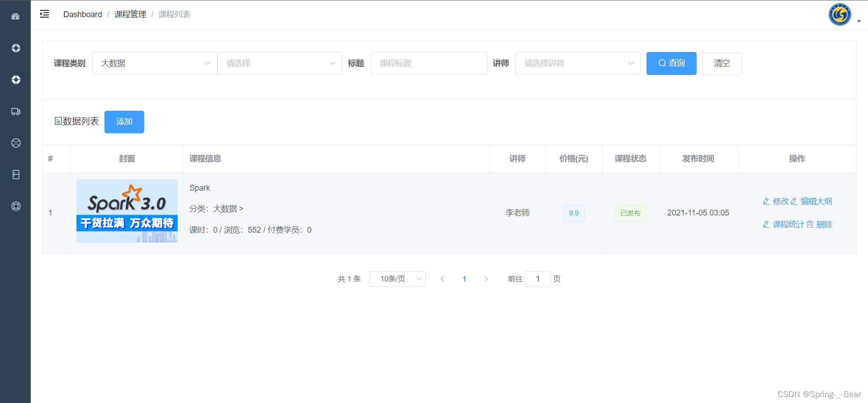Click the 课程状态 column header
Viewport: 868px width, 403px height.
tap(631, 159)
